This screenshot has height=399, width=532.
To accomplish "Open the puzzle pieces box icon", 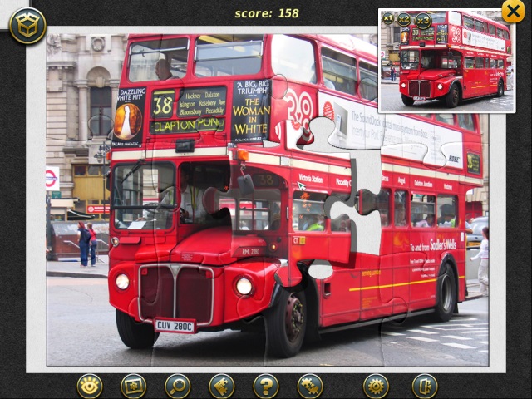I will pyautogui.click(x=27, y=26).
